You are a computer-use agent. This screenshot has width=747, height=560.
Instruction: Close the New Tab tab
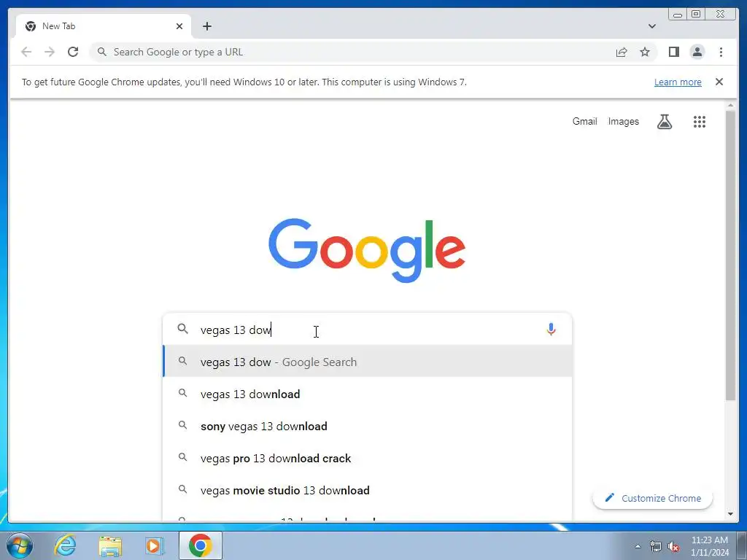click(179, 26)
